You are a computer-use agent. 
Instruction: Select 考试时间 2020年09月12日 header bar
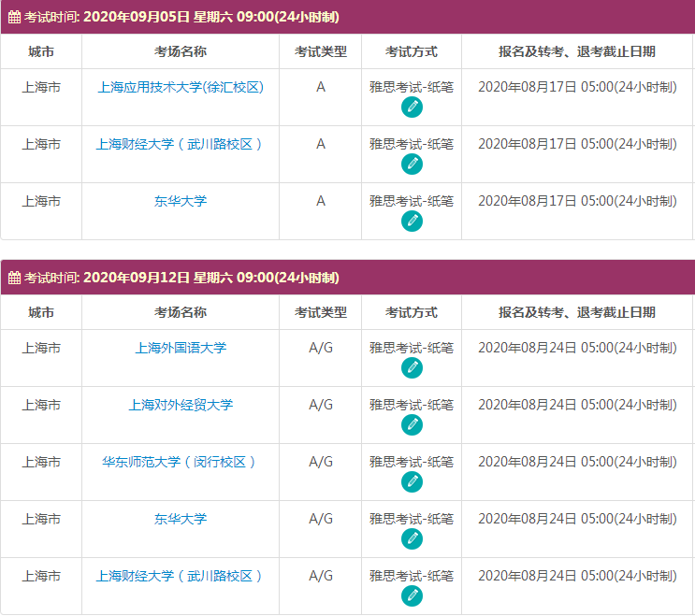pos(348,278)
